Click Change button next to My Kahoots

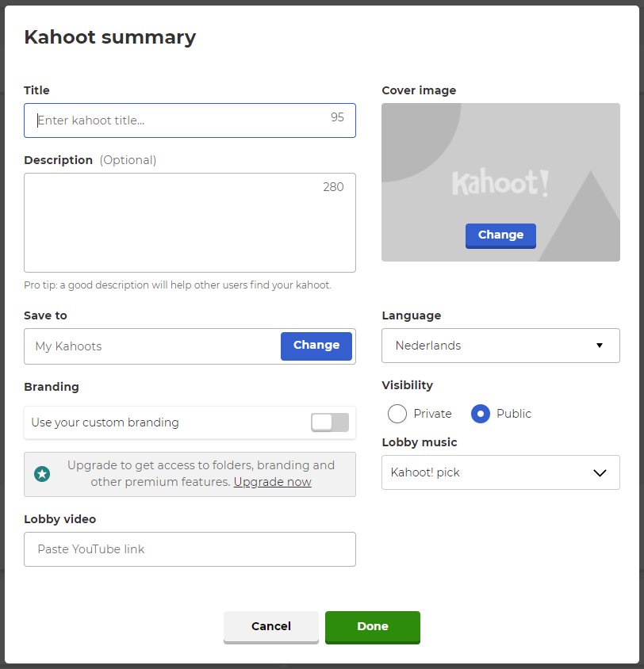coord(316,346)
